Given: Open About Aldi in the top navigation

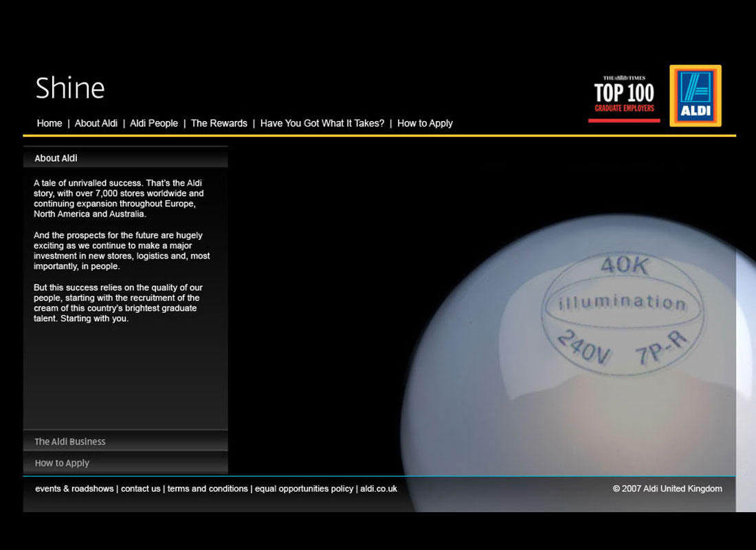Looking at the screenshot, I should pyautogui.click(x=96, y=124).
